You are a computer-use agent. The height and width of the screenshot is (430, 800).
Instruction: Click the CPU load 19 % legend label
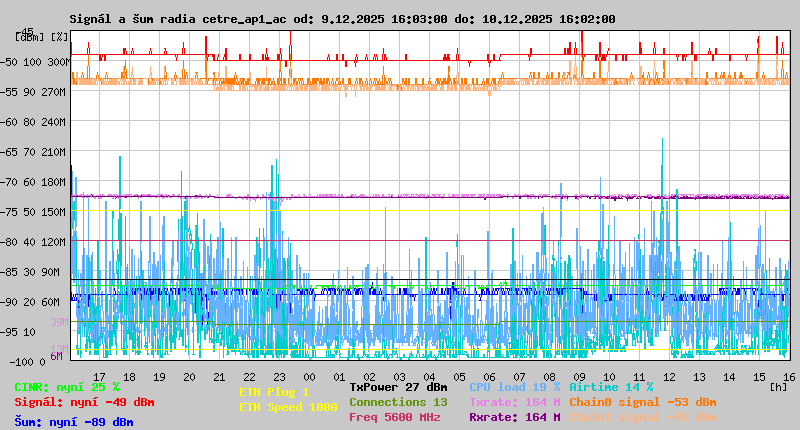pos(514,387)
